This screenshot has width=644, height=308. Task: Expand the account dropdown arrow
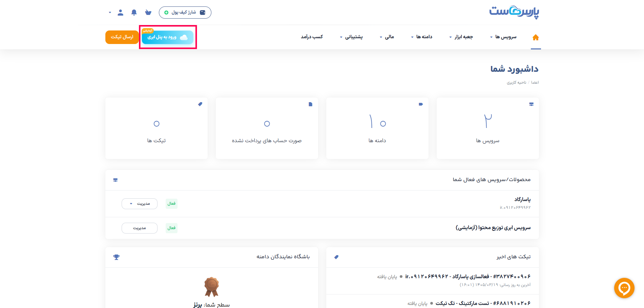tap(110, 13)
